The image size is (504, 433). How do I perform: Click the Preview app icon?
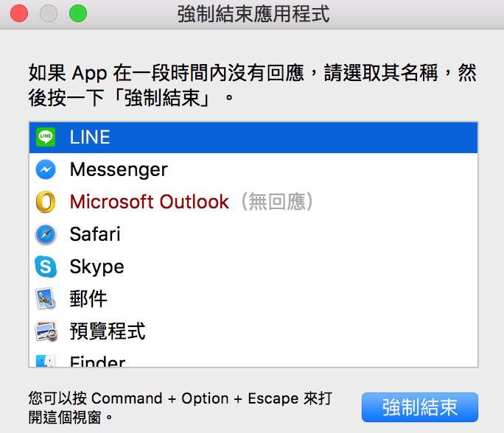tap(46, 331)
